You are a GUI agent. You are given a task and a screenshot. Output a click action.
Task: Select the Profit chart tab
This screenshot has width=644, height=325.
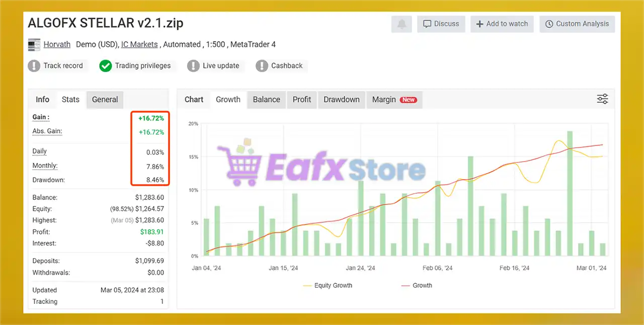point(302,100)
